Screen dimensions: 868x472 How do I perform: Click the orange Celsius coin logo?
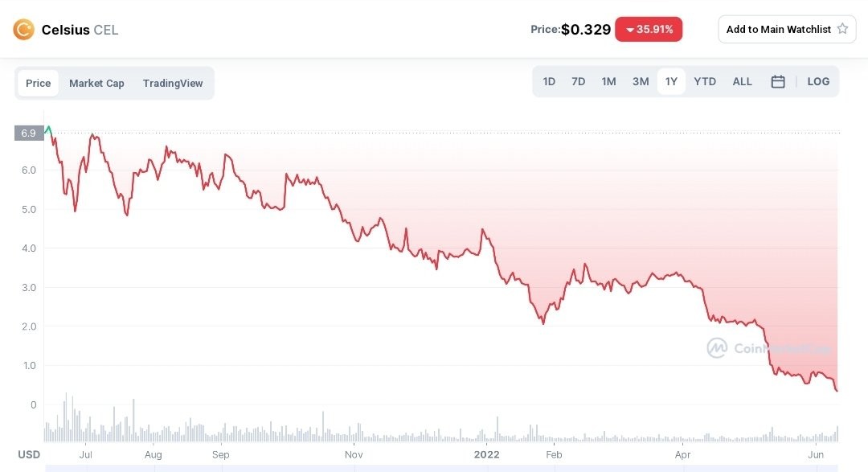[23, 30]
